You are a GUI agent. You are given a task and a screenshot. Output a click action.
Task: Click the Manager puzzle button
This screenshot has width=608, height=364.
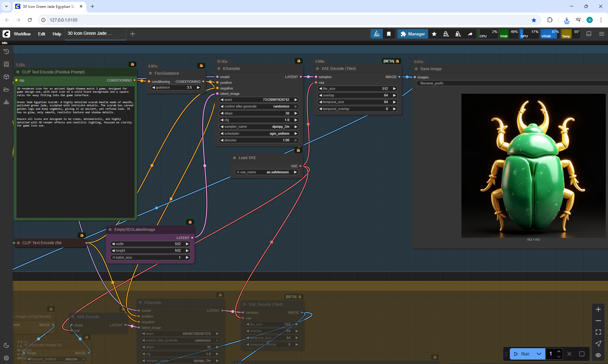413,34
